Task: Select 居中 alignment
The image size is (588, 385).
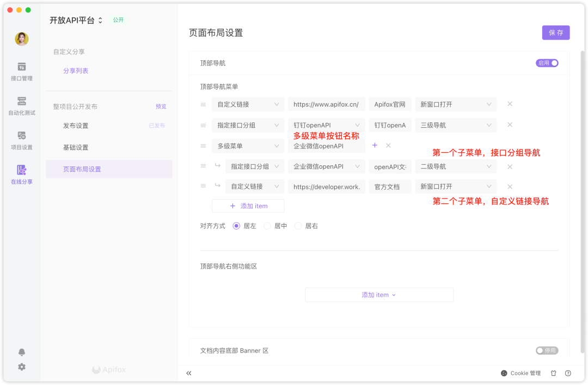Action: [267, 226]
